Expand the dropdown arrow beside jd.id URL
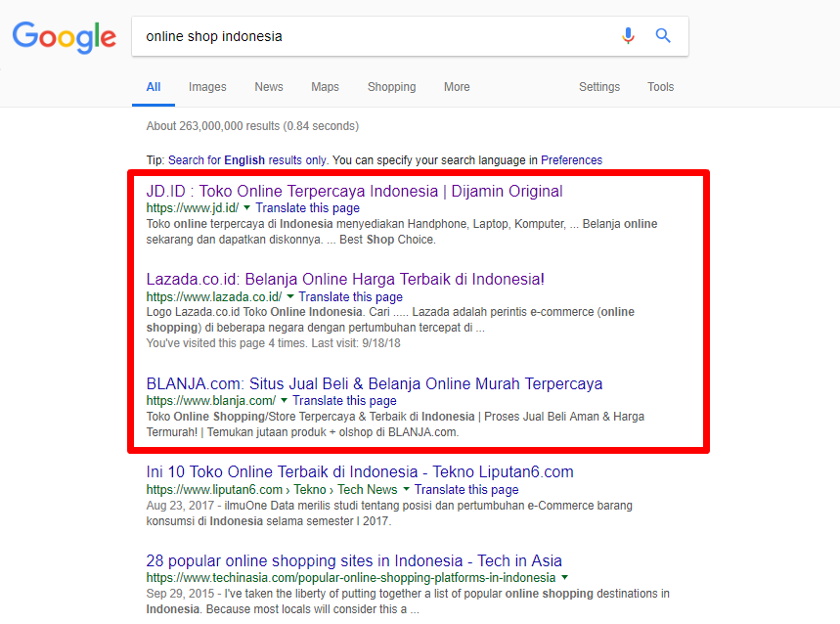The image size is (840, 624). 247,208
